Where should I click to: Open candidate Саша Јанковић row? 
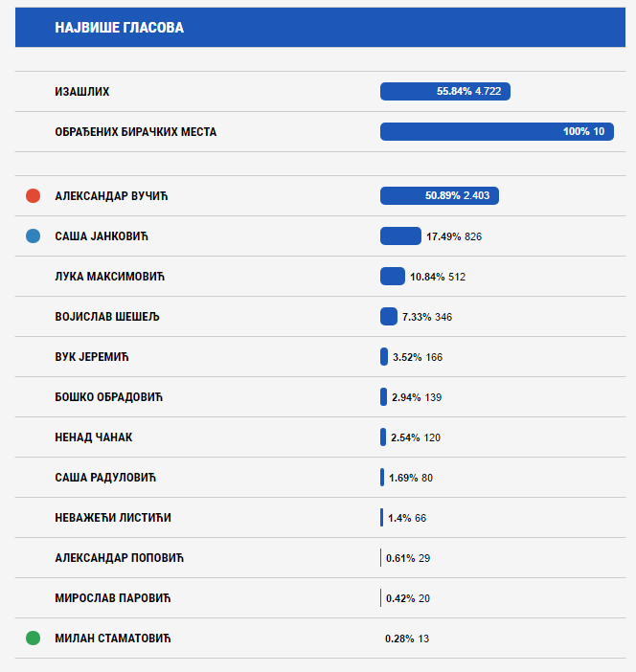pyautogui.click(x=103, y=236)
